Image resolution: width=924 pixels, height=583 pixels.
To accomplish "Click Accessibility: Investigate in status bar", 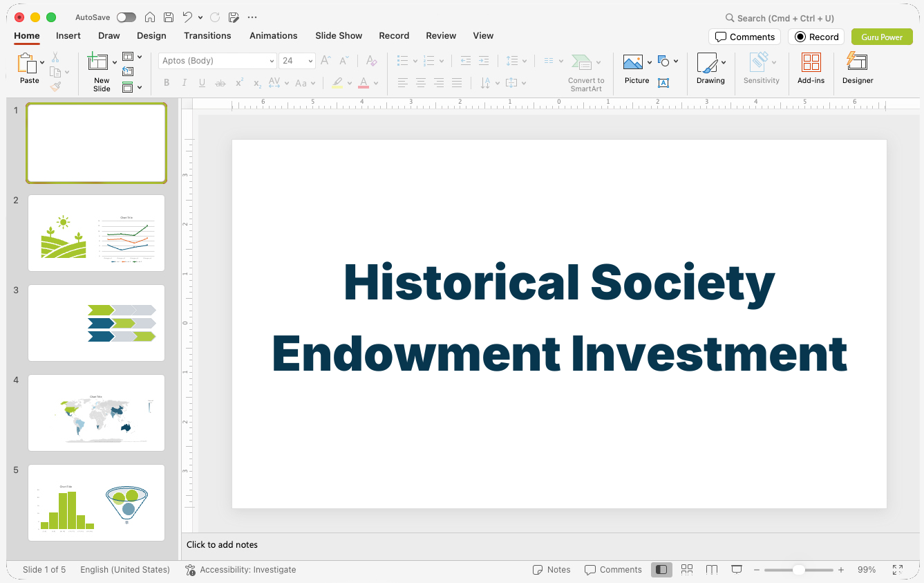I will (241, 570).
